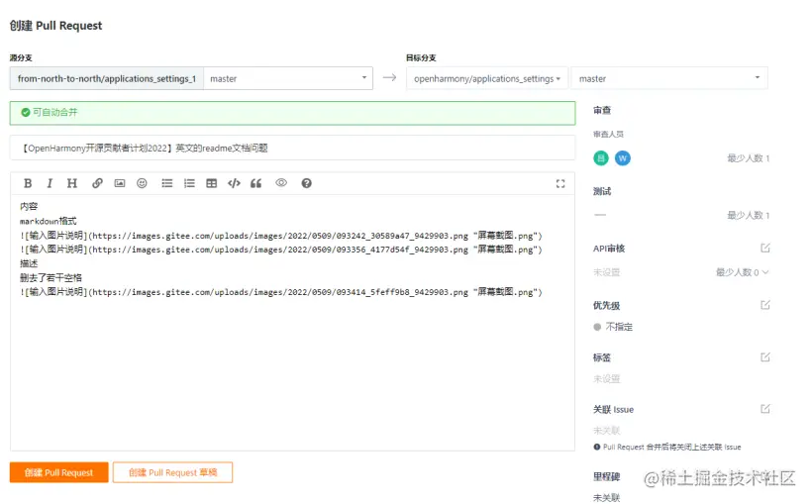Click the source repository from-north-to-north/applications_settings_1 field
The image size is (812, 504).
click(107, 78)
